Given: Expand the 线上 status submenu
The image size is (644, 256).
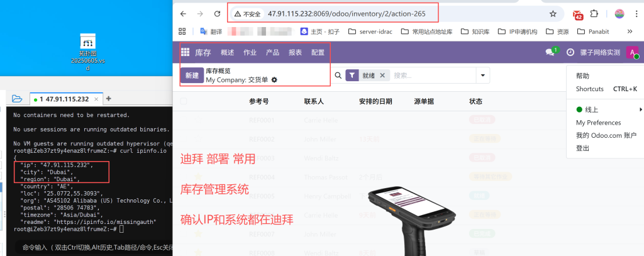Looking at the screenshot, I should click(640, 109).
